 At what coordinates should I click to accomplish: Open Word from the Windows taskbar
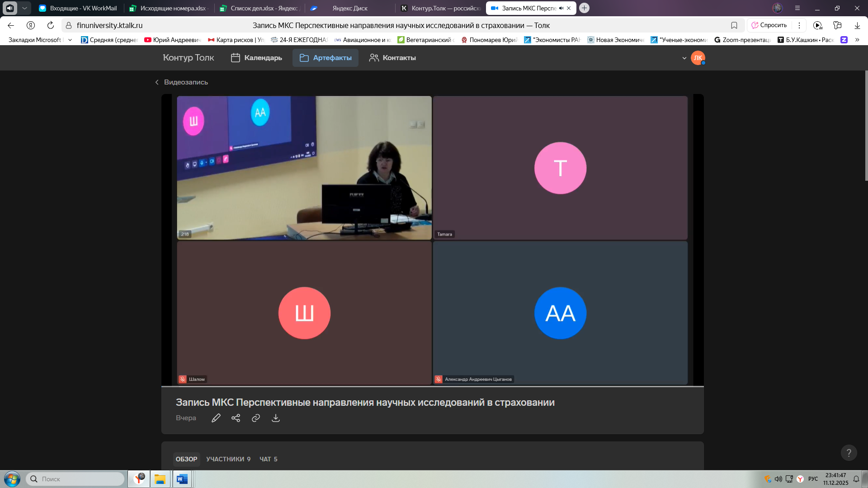click(x=182, y=479)
